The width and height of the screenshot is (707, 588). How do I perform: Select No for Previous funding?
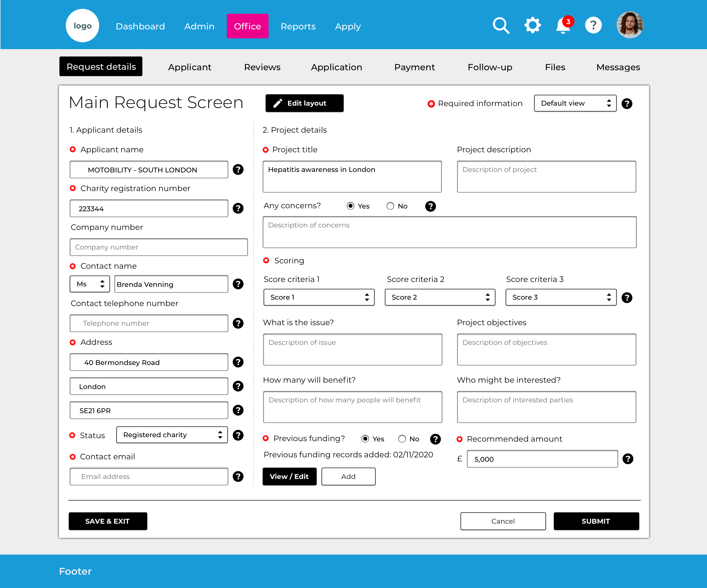pos(402,439)
